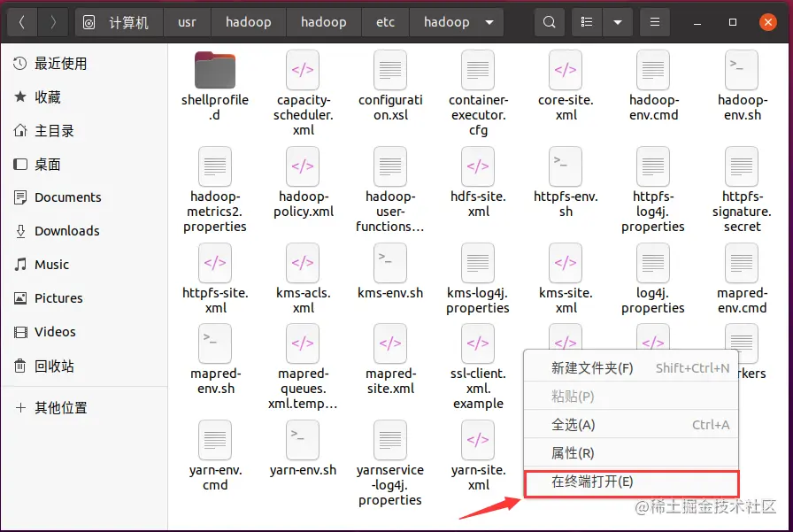Click the mapred-site.xml file name

(x=390, y=382)
